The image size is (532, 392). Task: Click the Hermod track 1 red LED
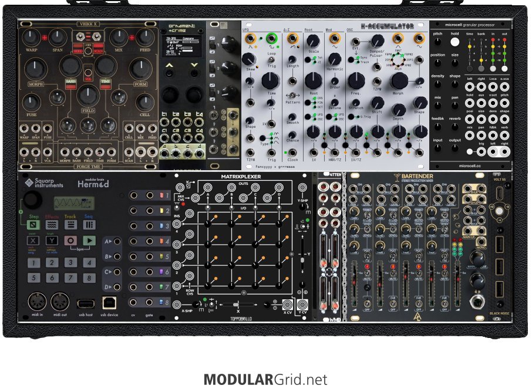[x=162, y=195]
